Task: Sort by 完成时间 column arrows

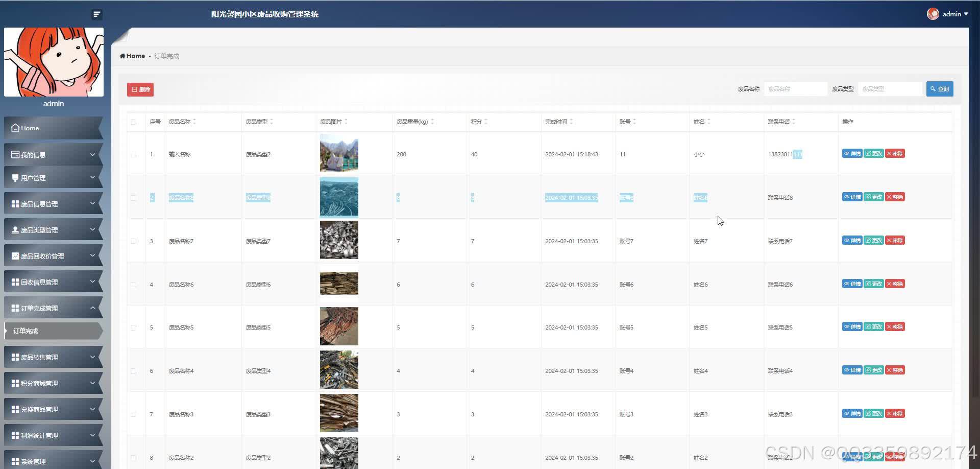Action: [571, 122]
